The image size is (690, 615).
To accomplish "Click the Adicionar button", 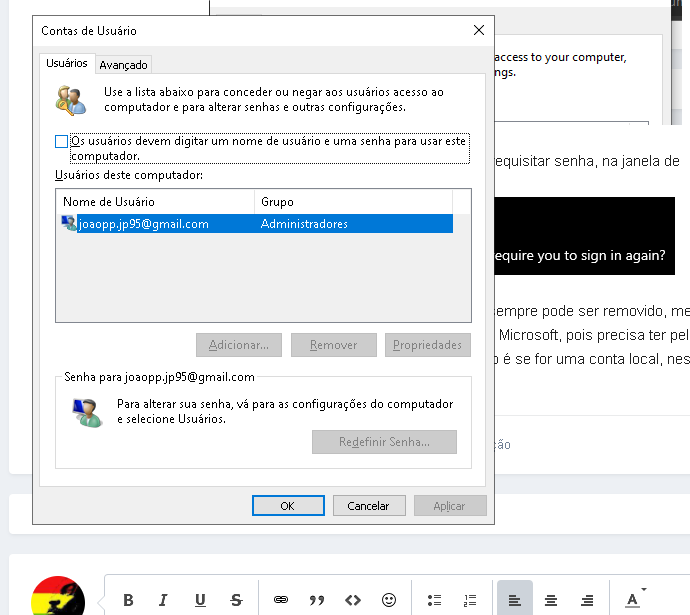I will 239,345.
